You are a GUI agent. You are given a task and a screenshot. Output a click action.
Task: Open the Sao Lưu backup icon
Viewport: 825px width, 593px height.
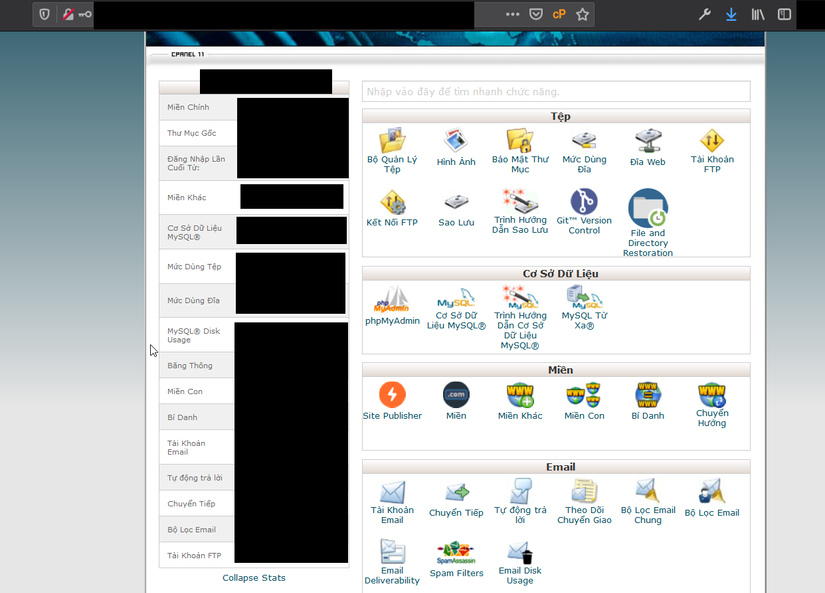(x=456, y=203)
